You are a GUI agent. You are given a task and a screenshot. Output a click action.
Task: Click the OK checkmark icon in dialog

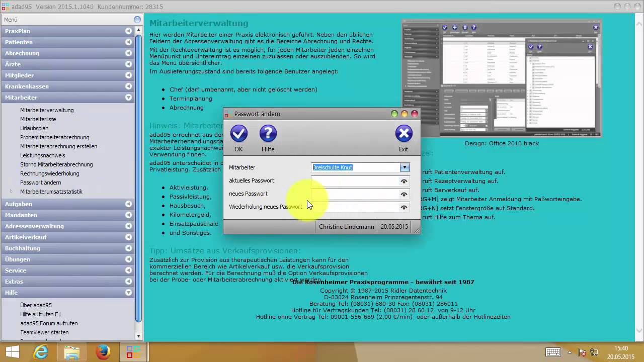(x=238, y=134)
